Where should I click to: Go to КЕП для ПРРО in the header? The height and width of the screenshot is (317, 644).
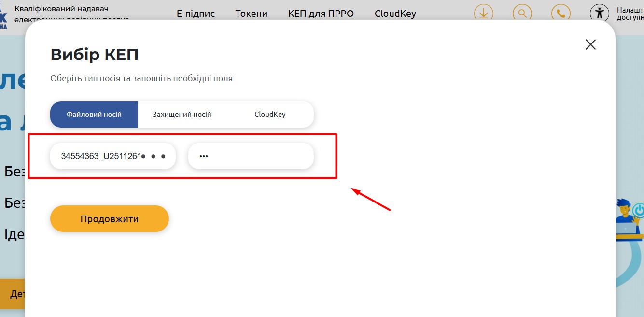321,14
